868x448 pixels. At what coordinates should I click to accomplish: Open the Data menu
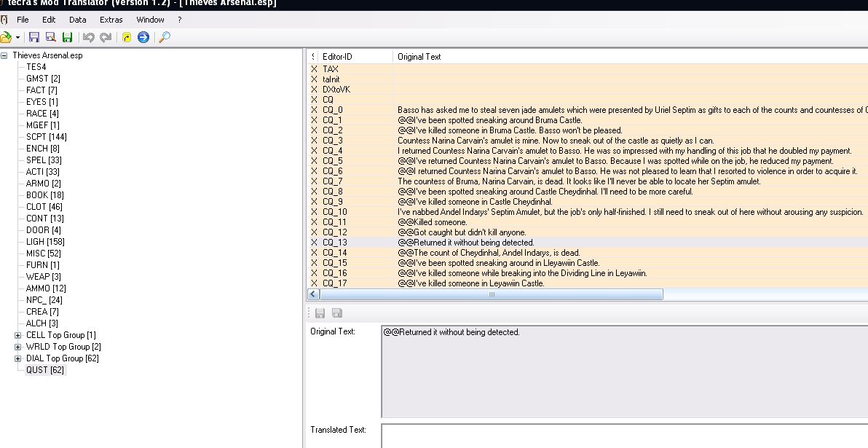(77, 20)
